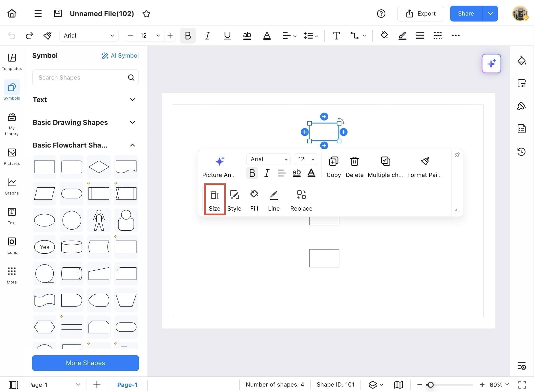Switch to the Page-1 tab

click(127, 385)
